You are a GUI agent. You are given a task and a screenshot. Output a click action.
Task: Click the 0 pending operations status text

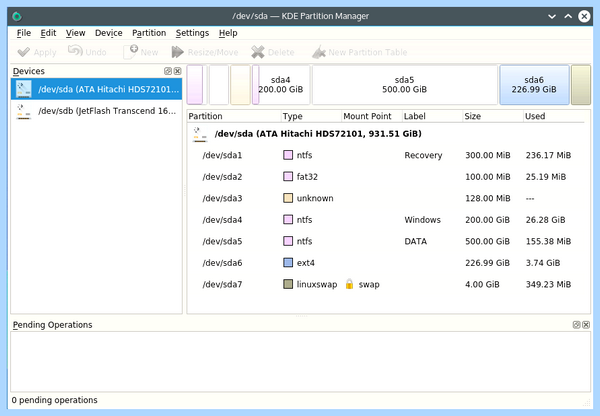[54, 400]
